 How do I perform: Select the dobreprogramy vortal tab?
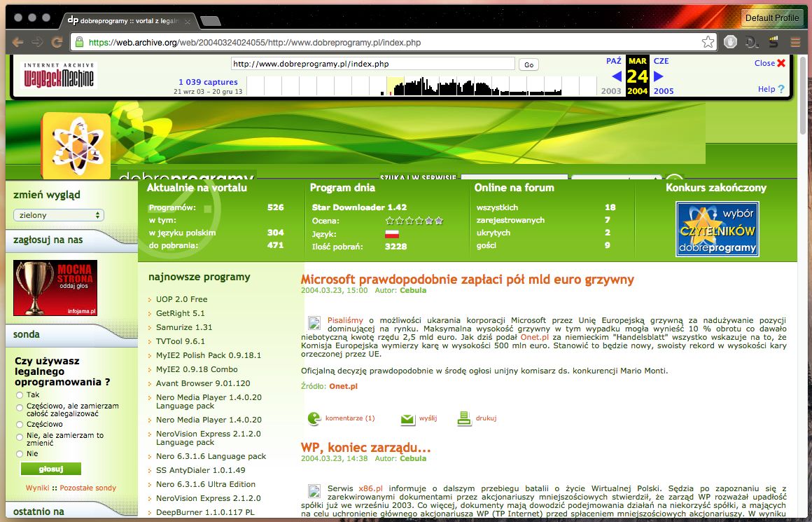point(127,21)
